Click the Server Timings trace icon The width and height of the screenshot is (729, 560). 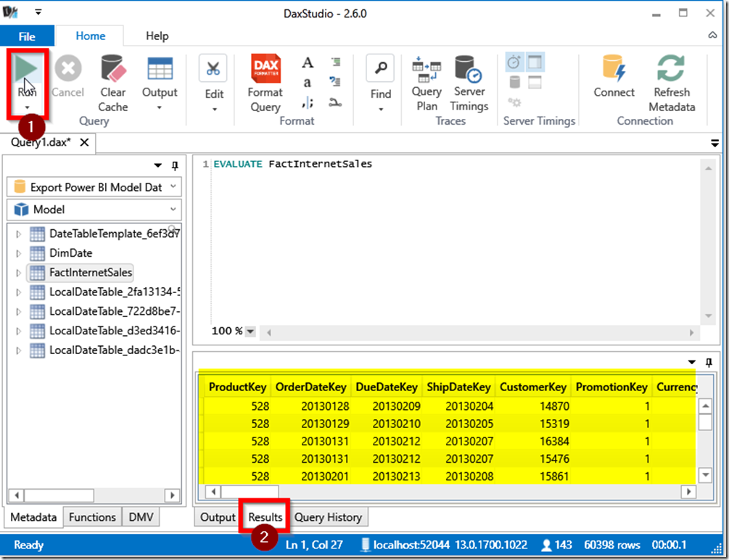(x=468, y=69)
